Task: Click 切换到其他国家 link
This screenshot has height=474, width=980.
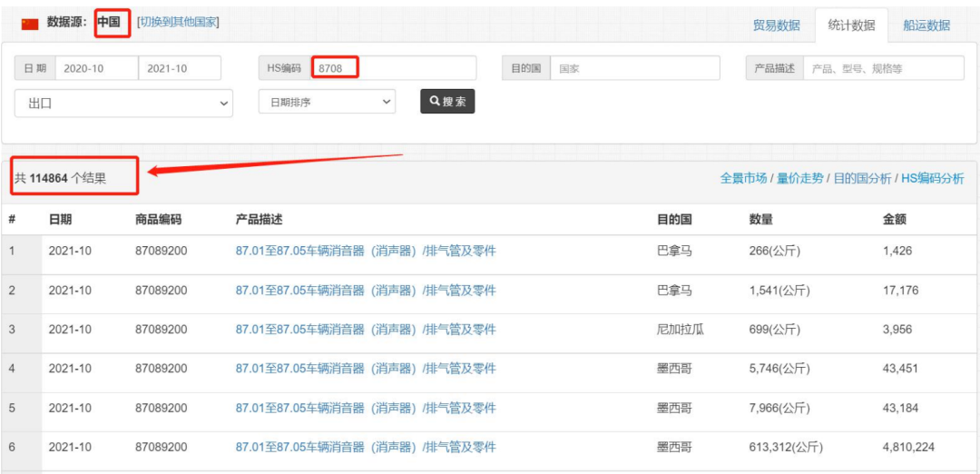Action: pyautogui.click(x=178, y=22)
